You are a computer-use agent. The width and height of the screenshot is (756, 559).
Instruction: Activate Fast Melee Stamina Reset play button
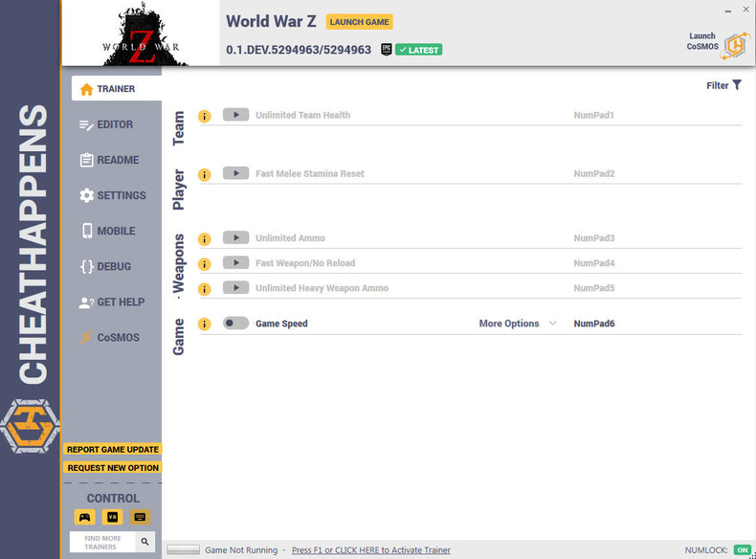coord(235,173)
